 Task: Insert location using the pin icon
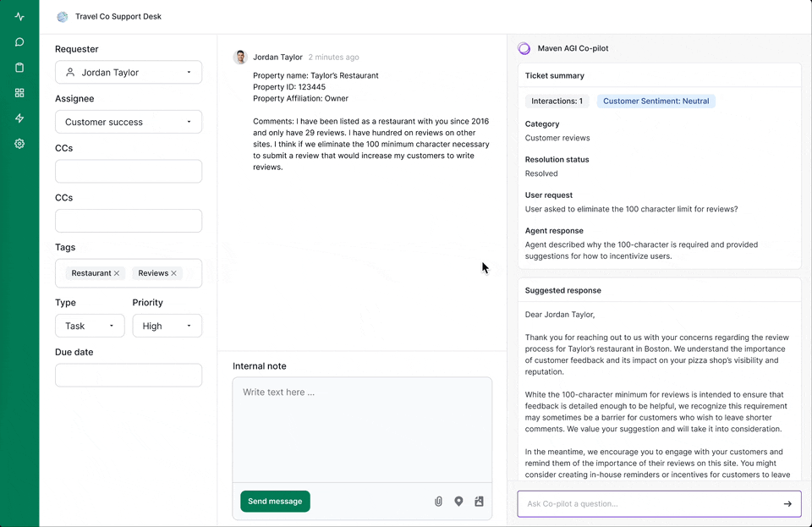(458, 501)
